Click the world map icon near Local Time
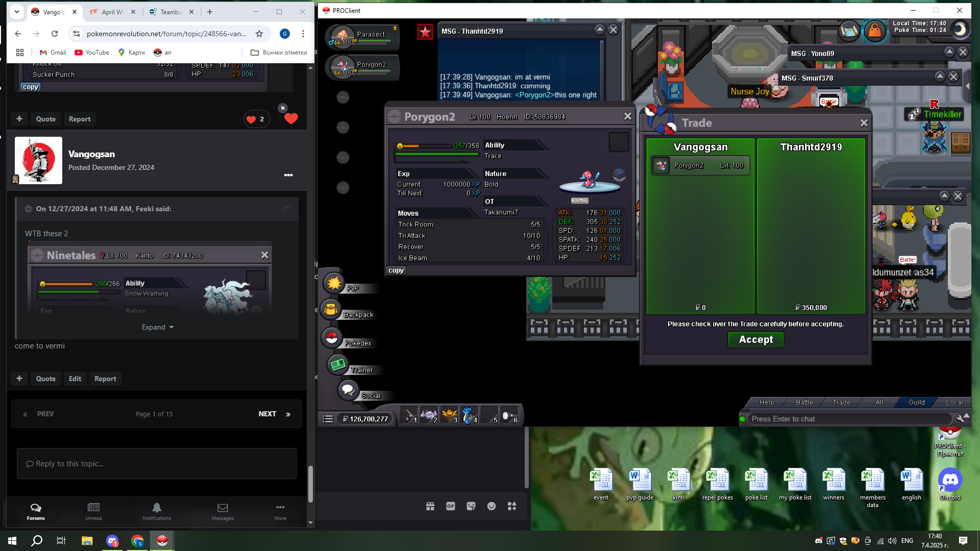Image resolution: width=980 pixels, height=551 pixels. tap(849, 31)
